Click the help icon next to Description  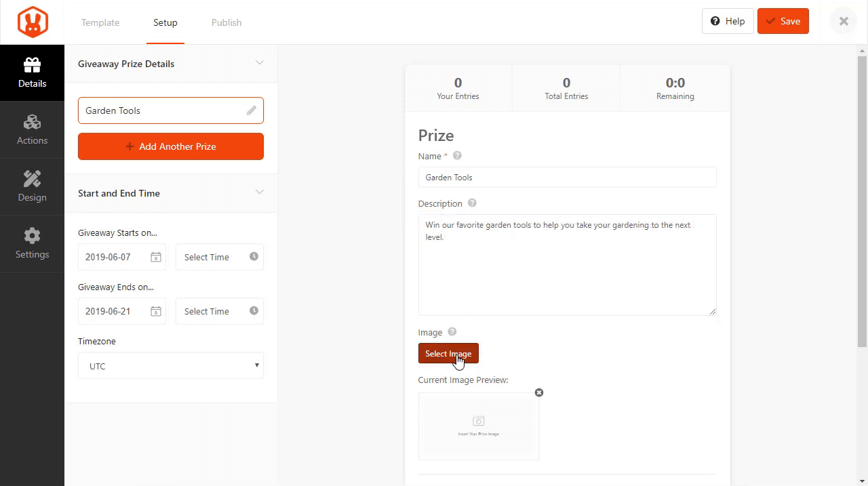tap(472, 203)
